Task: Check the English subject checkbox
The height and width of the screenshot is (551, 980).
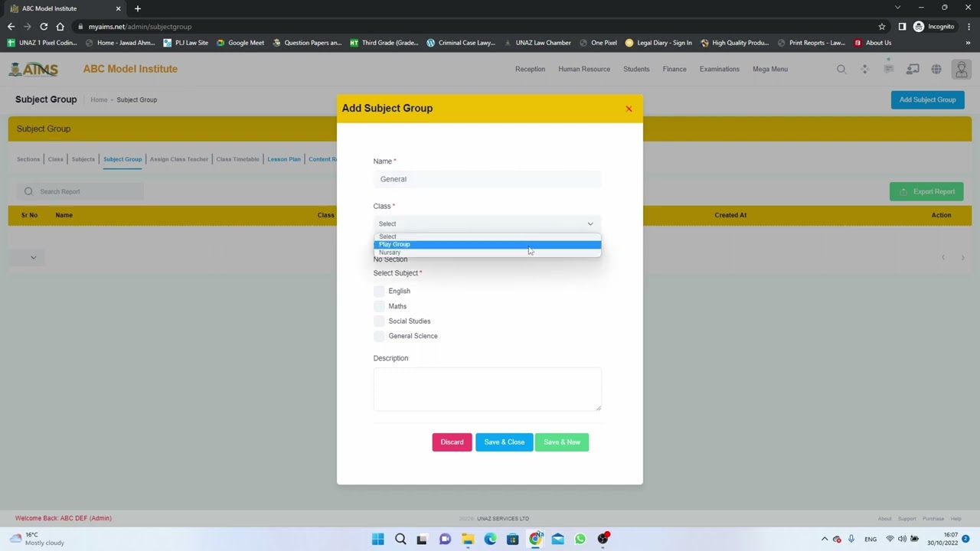Action: pyautogui.click(x=379, y=291)
